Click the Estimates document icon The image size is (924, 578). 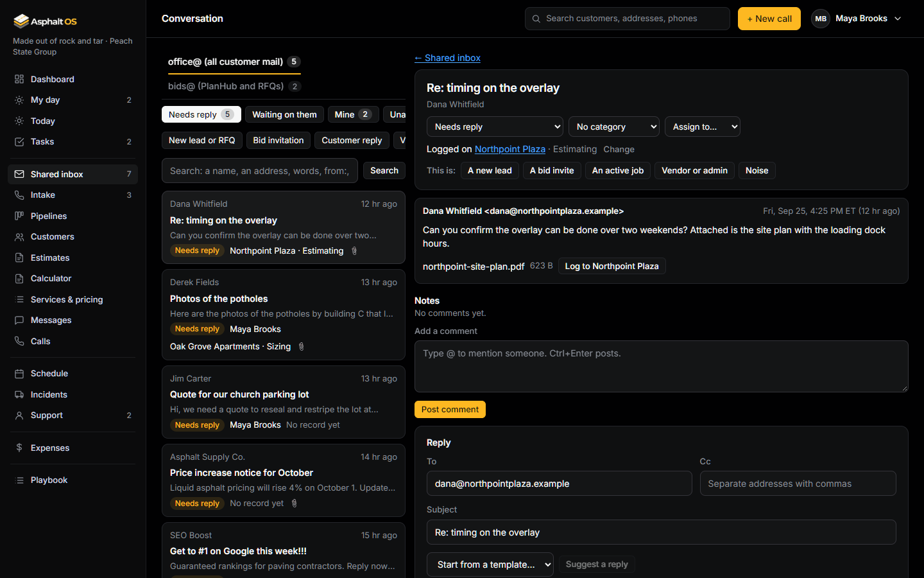(19, 258)
